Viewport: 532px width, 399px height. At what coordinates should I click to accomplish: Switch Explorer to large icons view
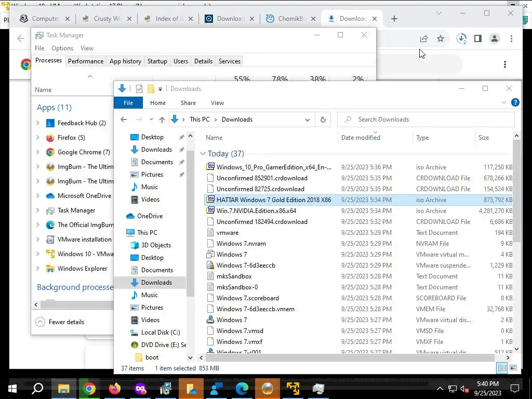(x=513, y=368)
